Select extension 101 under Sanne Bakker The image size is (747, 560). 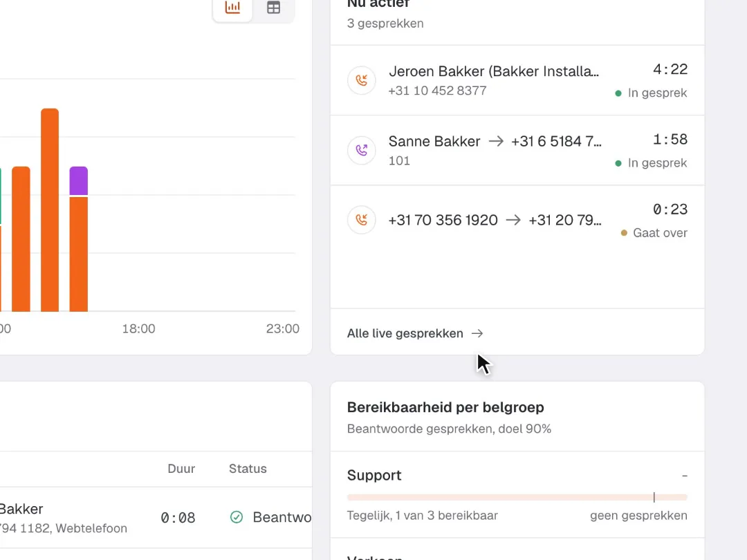click(x=399, y=160)
